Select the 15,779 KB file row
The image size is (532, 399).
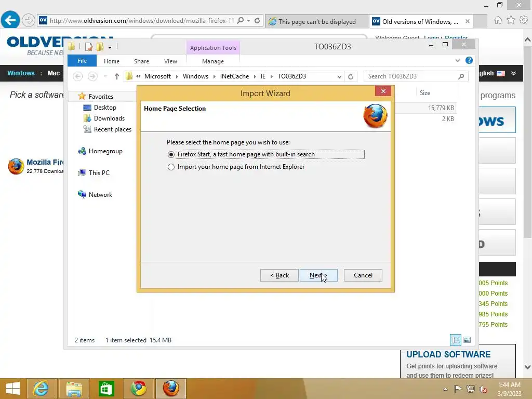(x=426, y=108)
